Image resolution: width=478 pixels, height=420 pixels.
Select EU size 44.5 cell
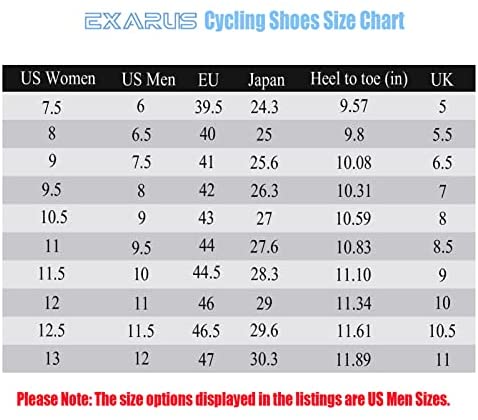[x=206, y=272]
